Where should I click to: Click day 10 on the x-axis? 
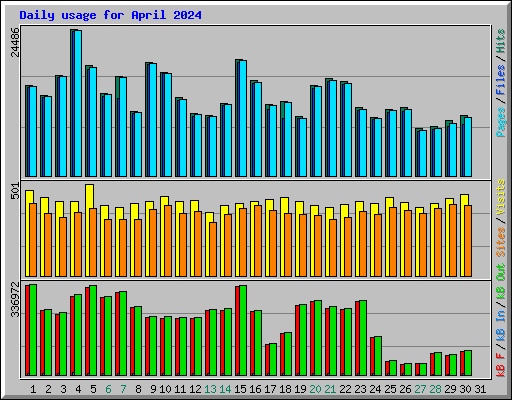pyautogui.click(x=165, y=389)
